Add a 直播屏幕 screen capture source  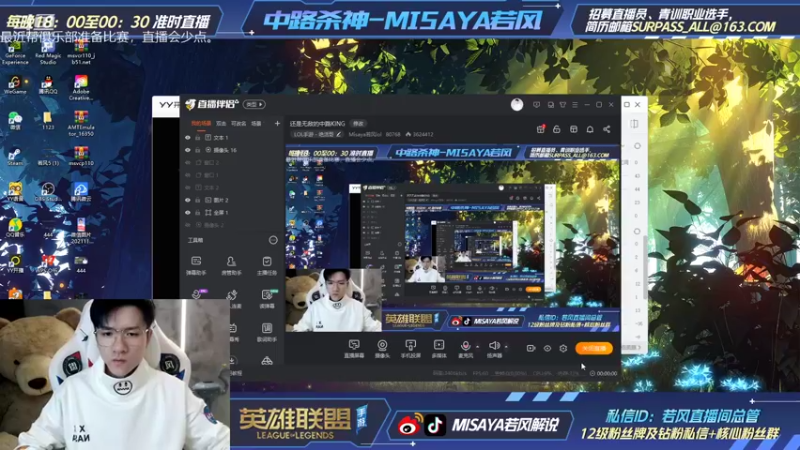pos(354,349)
